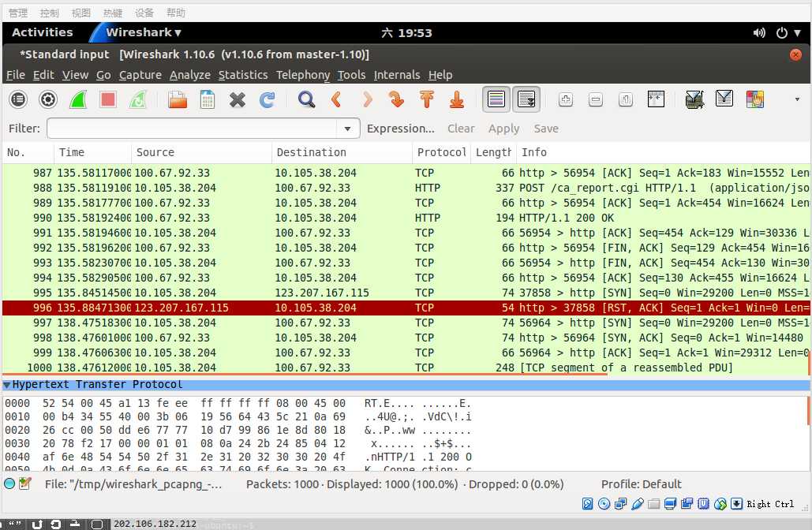Open the Internals menu
The height and width of the screenshot is (530, 812).
pyautogui.click(x=397, y=75)
